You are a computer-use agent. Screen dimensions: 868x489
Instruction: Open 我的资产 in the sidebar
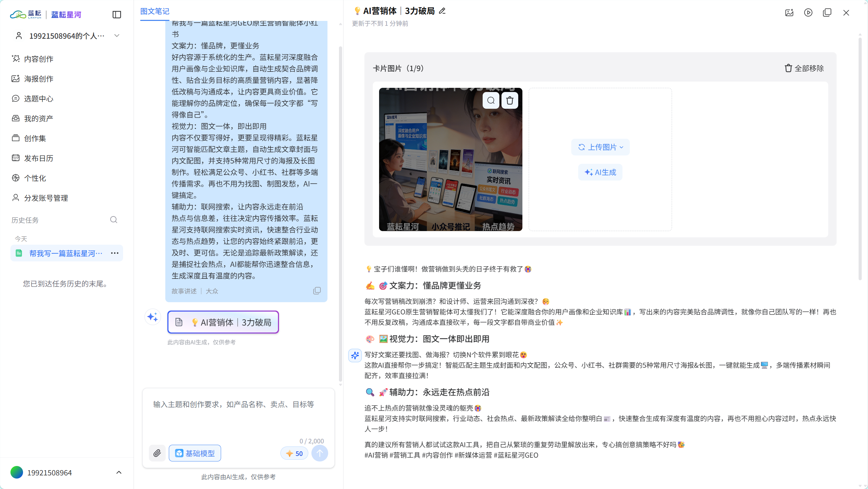point(38,118)
